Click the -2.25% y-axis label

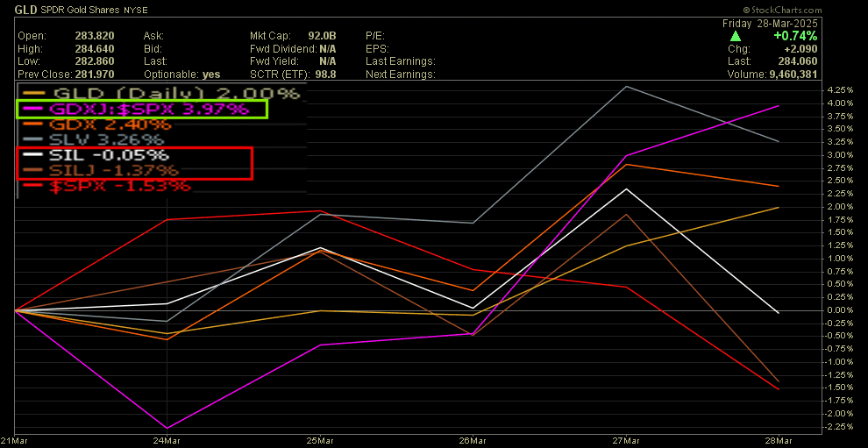coord(838,426)
